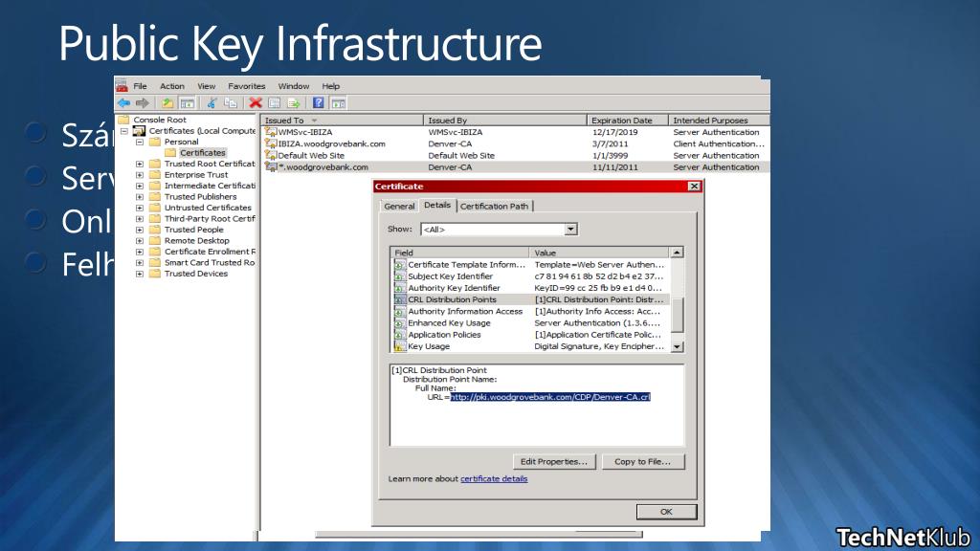Sort by Expiration Date column header

(628, 120)
